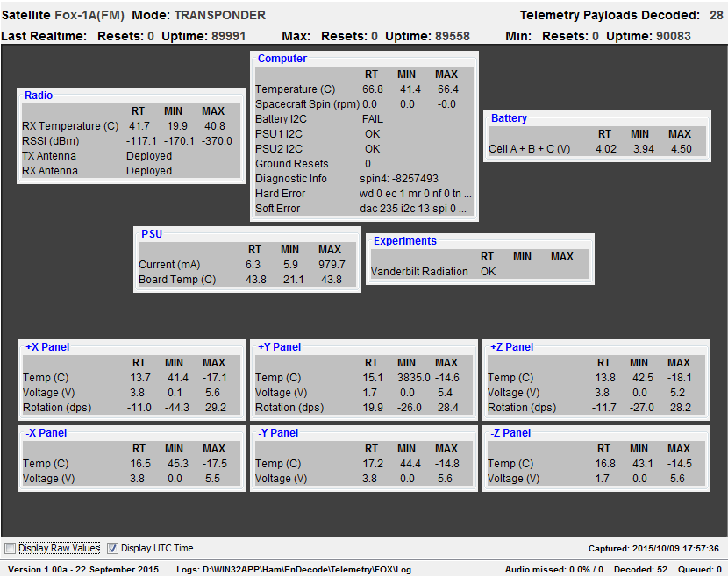Click the 'Voltage (V)' label in -Y Panel
This screenshot has height=576, width=728.
tap(282, 479)
